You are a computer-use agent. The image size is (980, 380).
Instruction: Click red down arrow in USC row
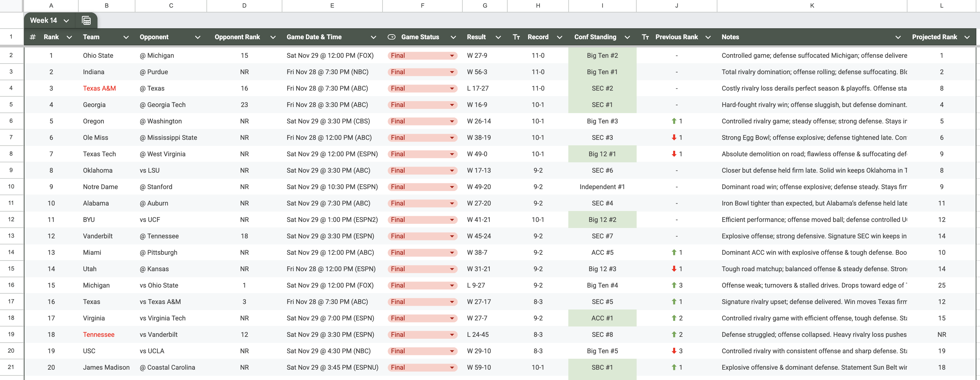[x=674, y=351]
